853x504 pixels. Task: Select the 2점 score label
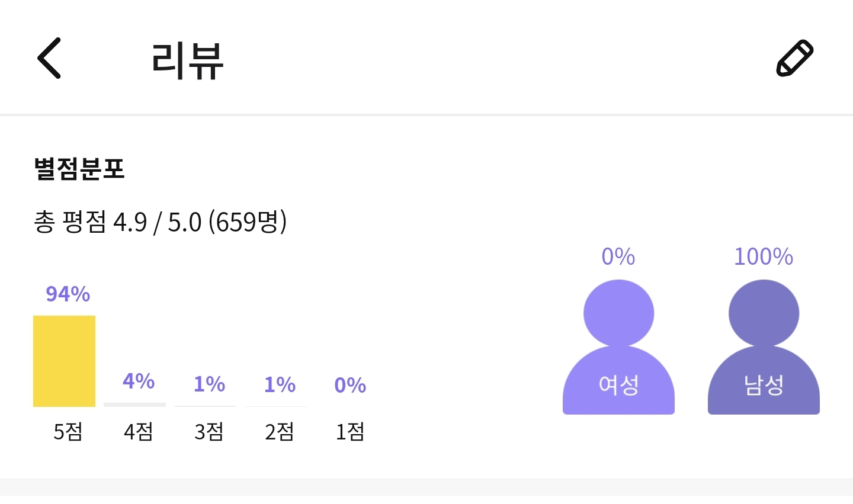pos(280,432)
